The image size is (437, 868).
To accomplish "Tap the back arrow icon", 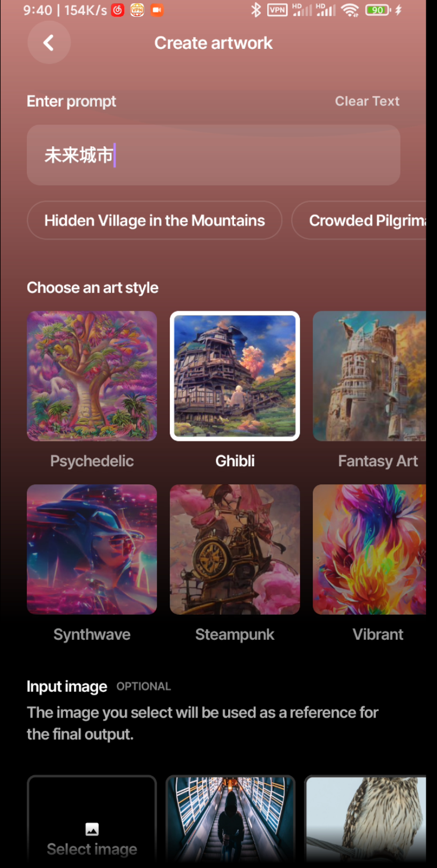I will click(x=49, y=43).
